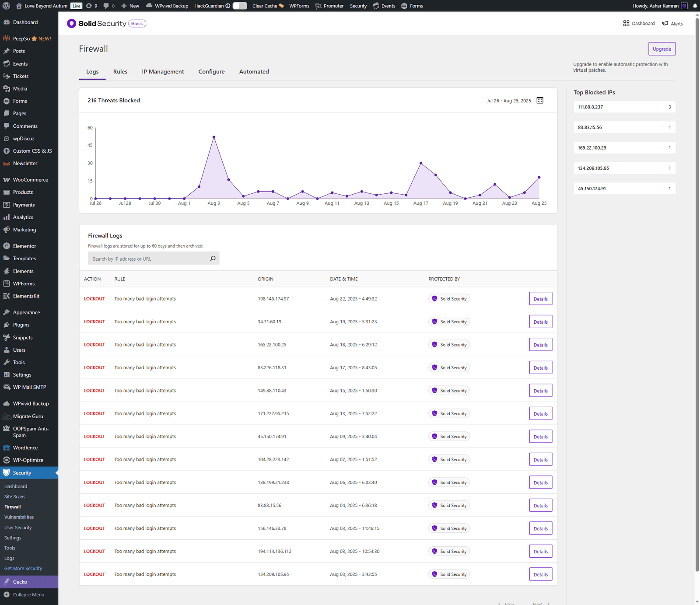The height and width of the screenshot is (605, 700).
Task: Click the DATE & TIME column header
Action: click(344, 279)
